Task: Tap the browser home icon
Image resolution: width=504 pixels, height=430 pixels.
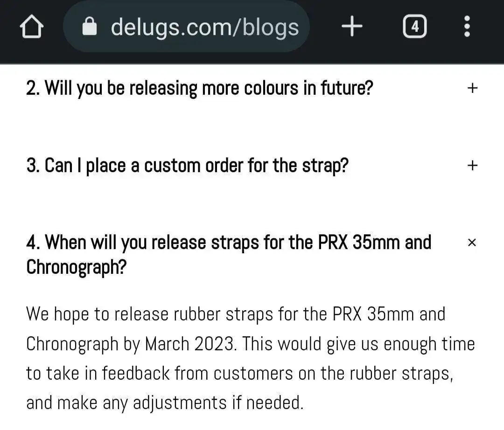Action: pyautogui.click(x=32, y=28)
